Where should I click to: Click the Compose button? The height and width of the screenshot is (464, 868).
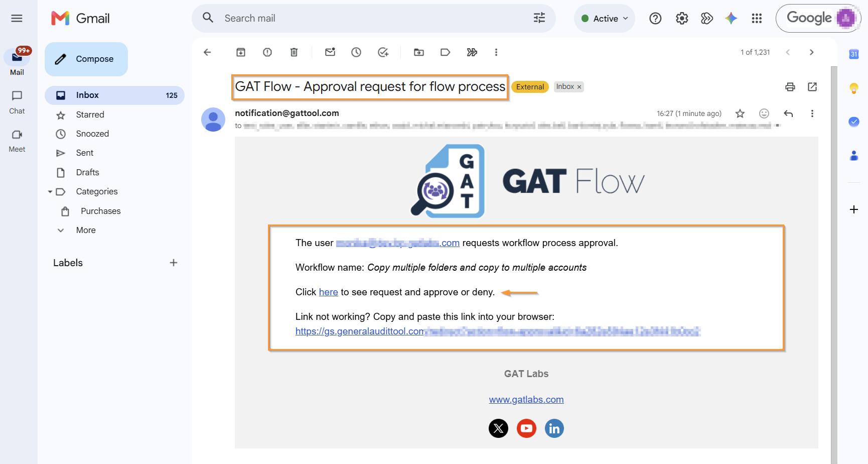86,59
